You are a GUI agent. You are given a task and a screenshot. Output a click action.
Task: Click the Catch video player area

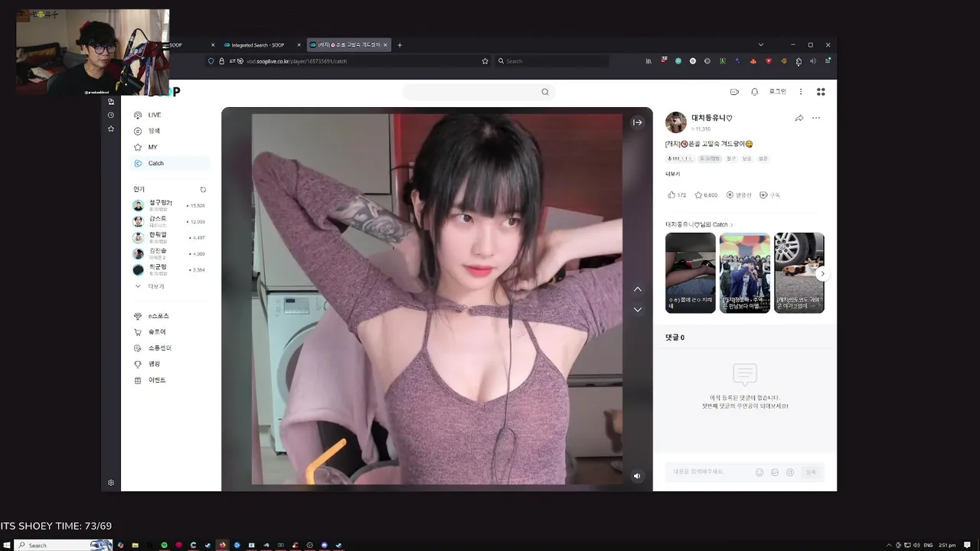[437, 299]
